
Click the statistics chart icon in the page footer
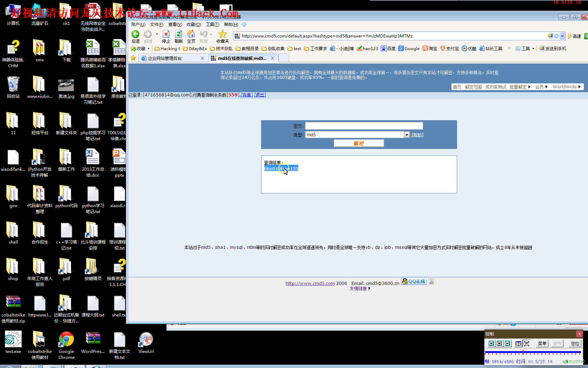[x=432, y=281]
